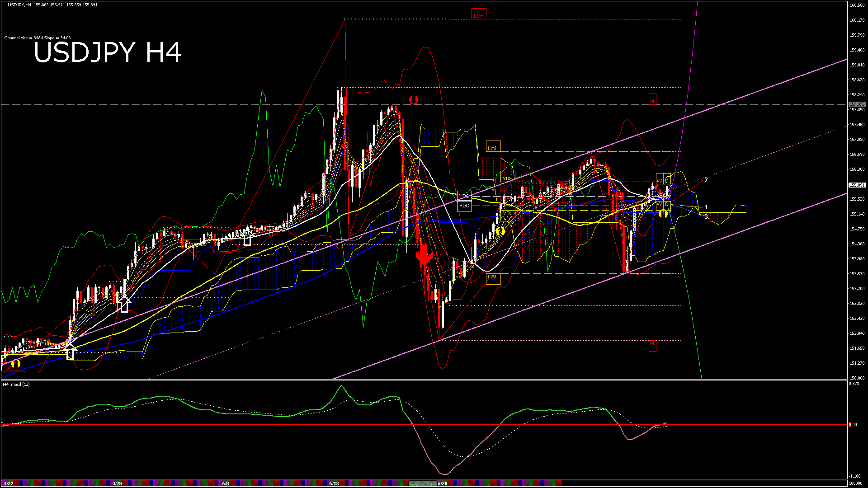Click the Channel size slope text

pyautogui.click(x=37, y=38)
